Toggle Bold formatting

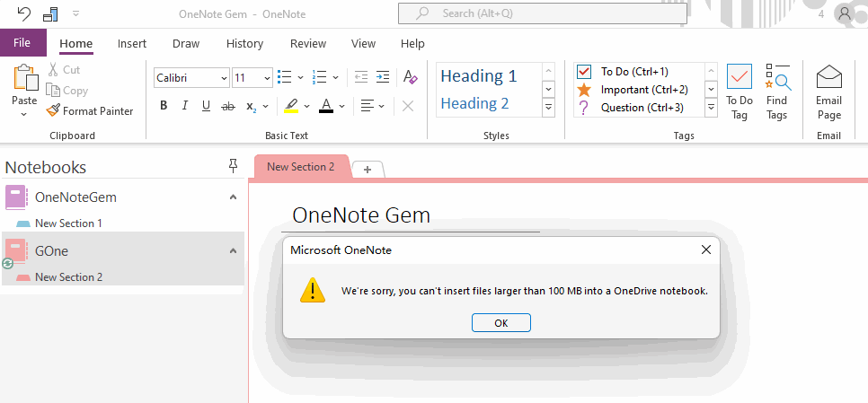tap(164, 106)
